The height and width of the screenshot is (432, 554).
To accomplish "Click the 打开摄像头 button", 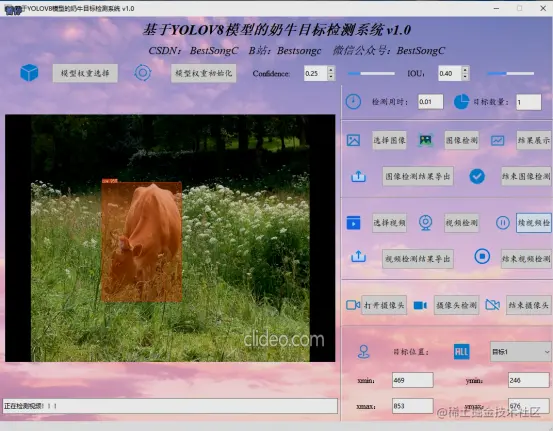I will click(384, 305).
